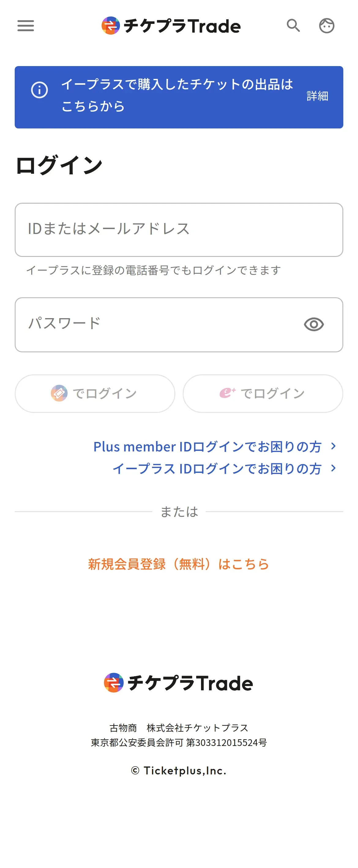Click 新規会員登録（無料）はこちら link
The width and height of the screenshot is (358, 868).
tap(179, 564)
